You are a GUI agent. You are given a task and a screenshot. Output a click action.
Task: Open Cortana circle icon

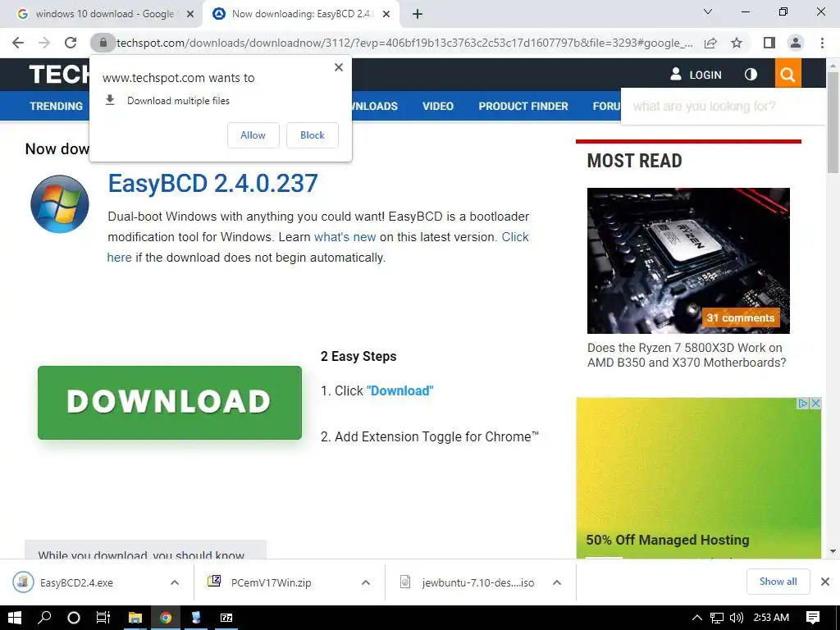(73, 618)
